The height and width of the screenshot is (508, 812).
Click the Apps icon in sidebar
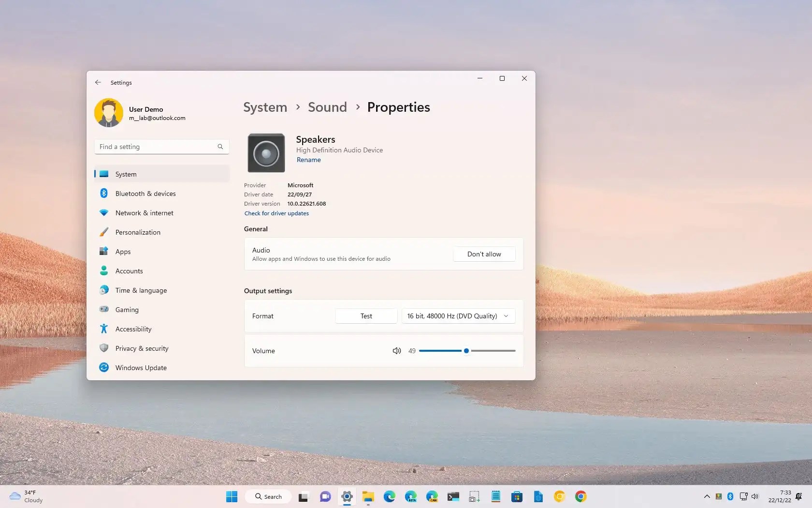coord(104,251)
